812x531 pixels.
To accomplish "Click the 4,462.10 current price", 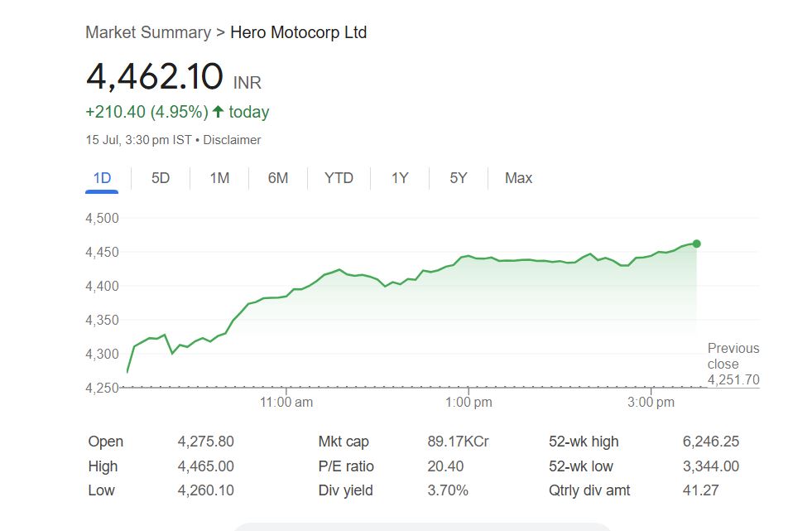I will tap(155, 77).
